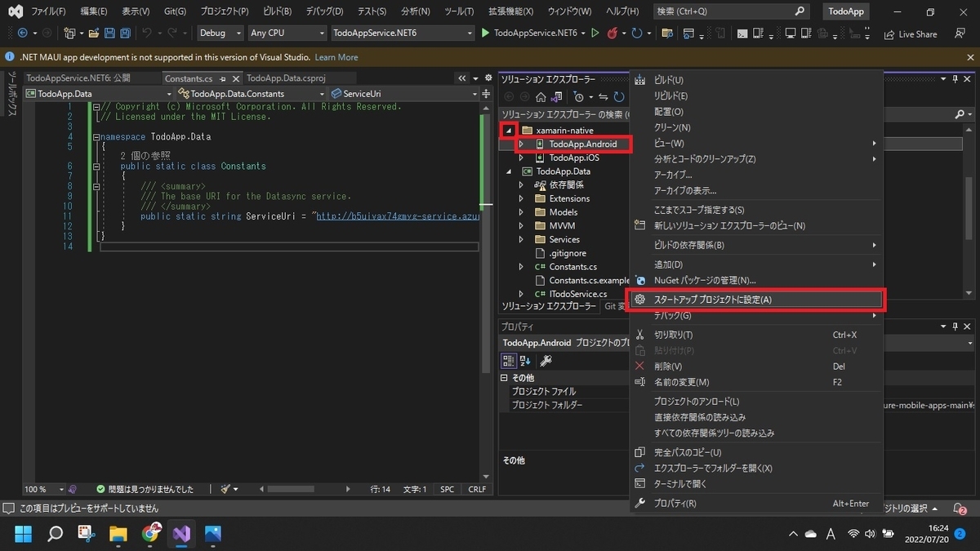Click the Hot Reload flame icon
Image resolution: width=980 pixels, height=551 pixels.
[x=612, y=33]
